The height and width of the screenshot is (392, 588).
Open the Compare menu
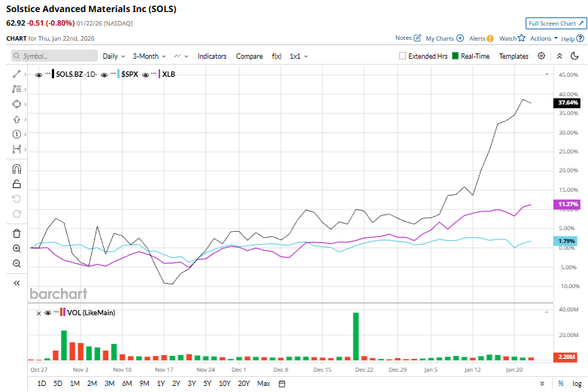(249, 56)
